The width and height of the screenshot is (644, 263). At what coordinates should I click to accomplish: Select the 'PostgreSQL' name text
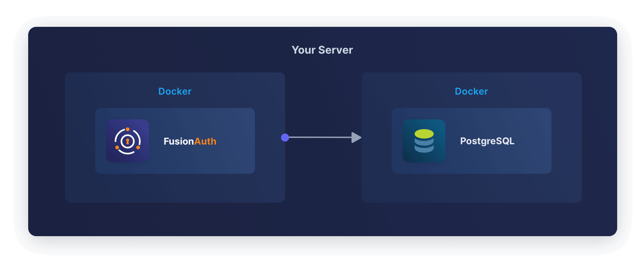pyautogui.click(x=487, y=141)
